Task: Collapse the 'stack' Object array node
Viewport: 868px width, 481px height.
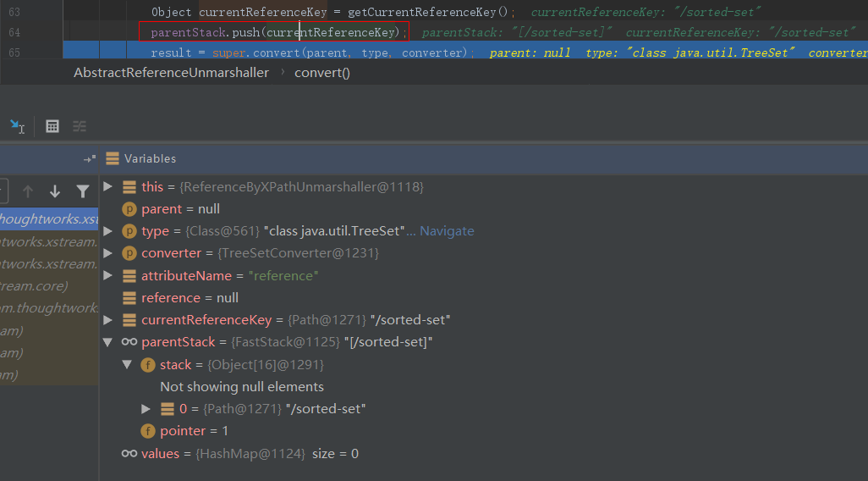Action: pyautogui.click(x=127, y=364)
